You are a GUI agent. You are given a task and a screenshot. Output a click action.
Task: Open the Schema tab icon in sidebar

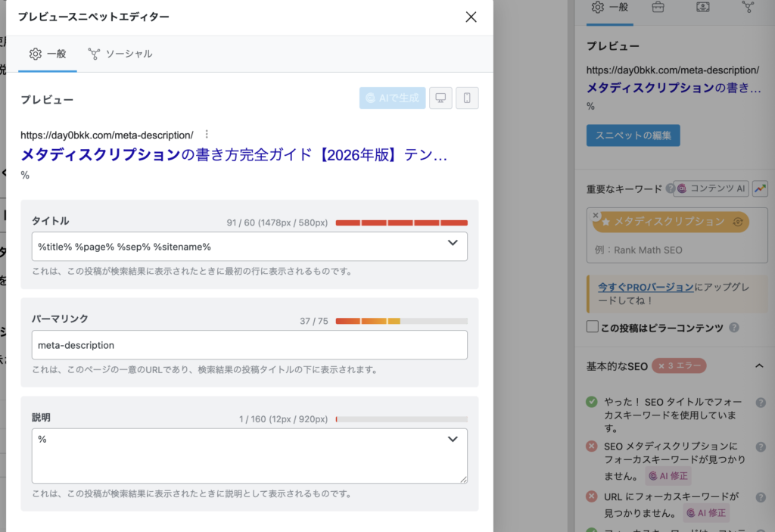(703, 8)
